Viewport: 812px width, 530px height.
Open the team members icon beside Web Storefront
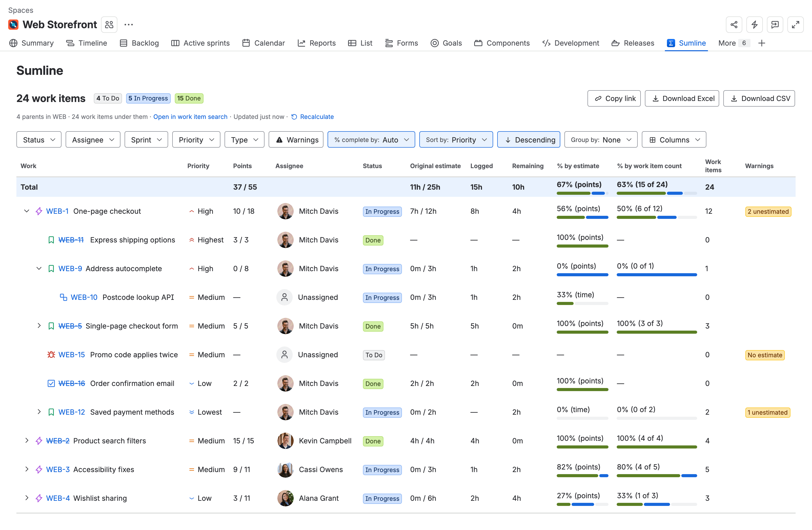[x=109, y=25]
